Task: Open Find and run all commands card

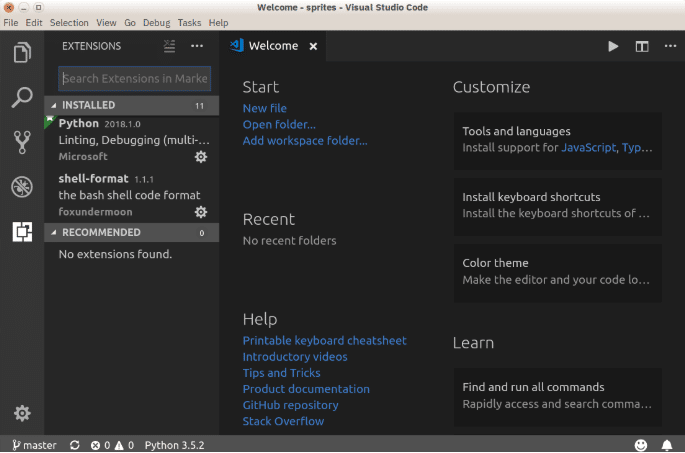Action: tap(558, 397)
